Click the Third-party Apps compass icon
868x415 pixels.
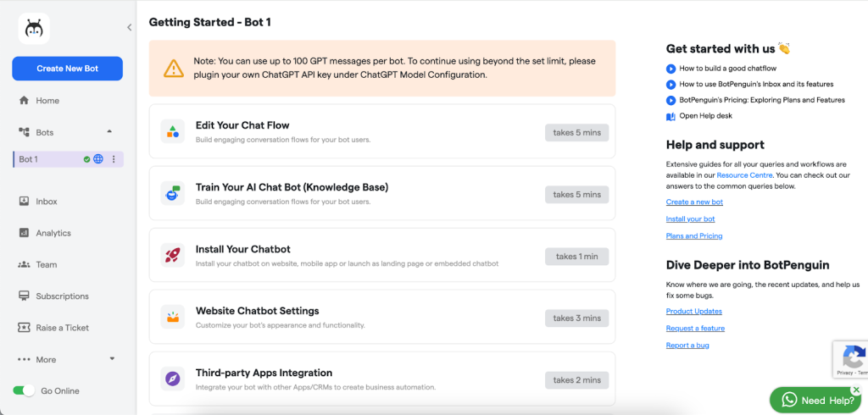173,379
